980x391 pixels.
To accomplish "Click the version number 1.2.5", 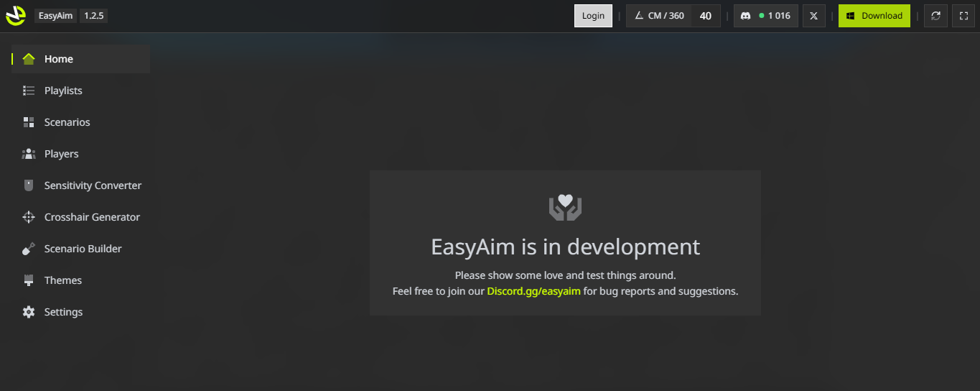I will point(94,16).
